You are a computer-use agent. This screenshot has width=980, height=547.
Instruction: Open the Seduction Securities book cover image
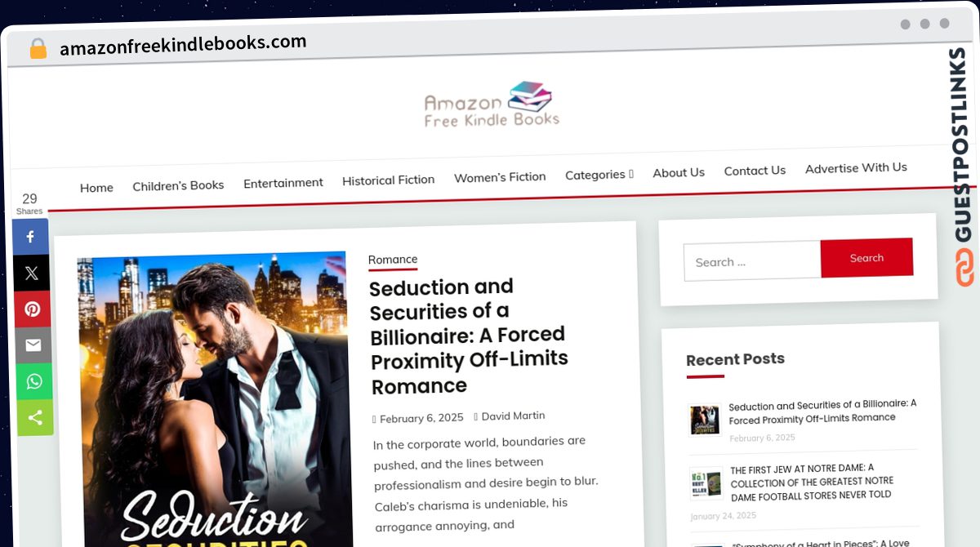coord(215,400)
